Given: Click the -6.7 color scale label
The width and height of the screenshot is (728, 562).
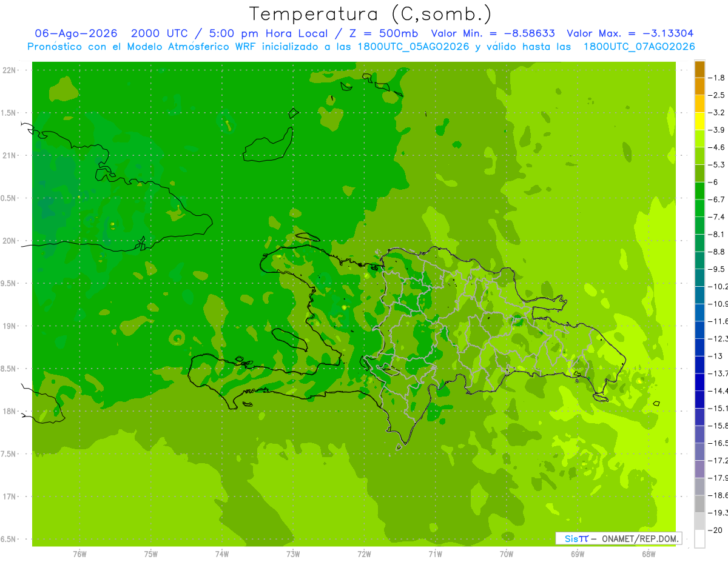Looking at the screenshot, I should pos(716,199).
